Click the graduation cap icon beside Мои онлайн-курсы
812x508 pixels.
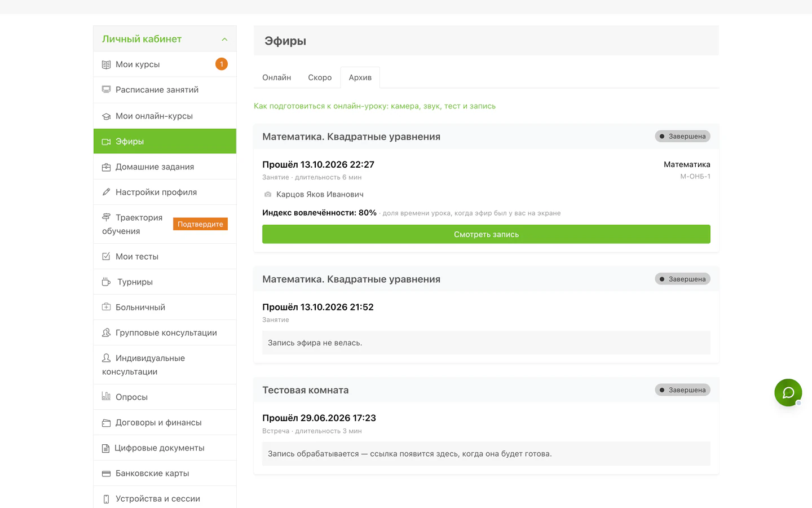pos(106,116)
